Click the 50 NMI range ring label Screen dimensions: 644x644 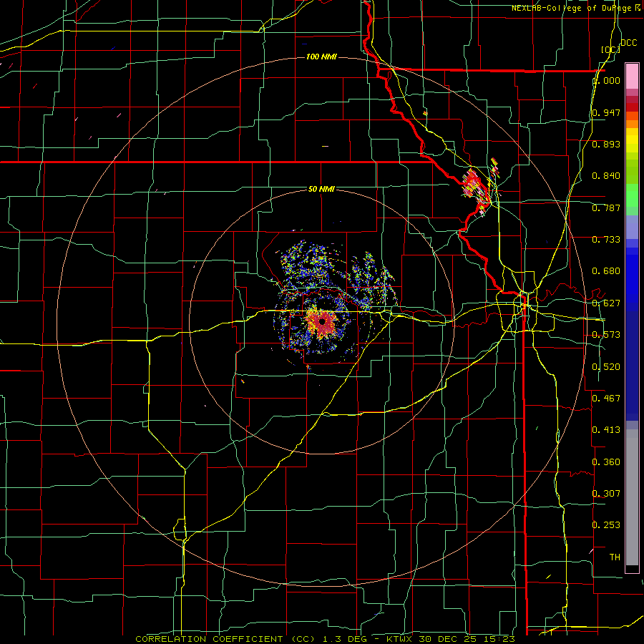(x=321, y=189)
